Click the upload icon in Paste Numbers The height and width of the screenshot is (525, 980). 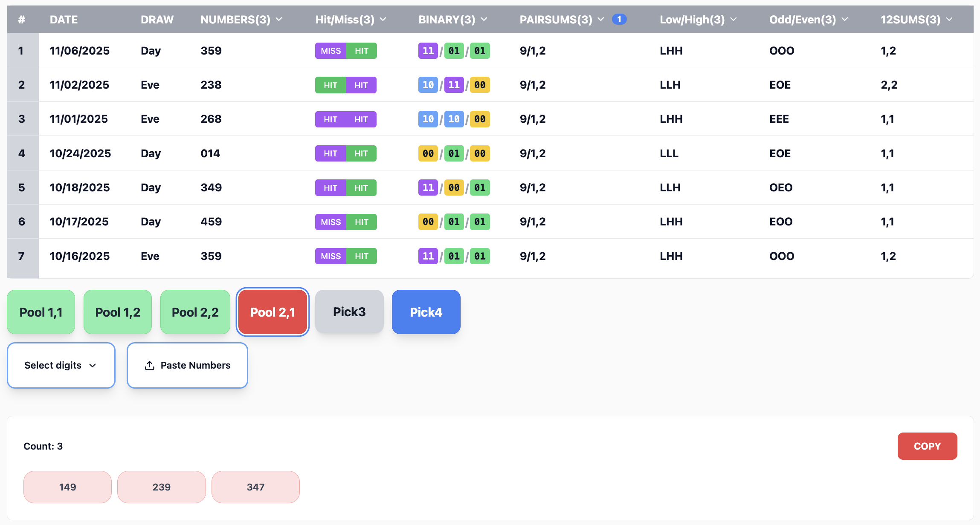149,366
